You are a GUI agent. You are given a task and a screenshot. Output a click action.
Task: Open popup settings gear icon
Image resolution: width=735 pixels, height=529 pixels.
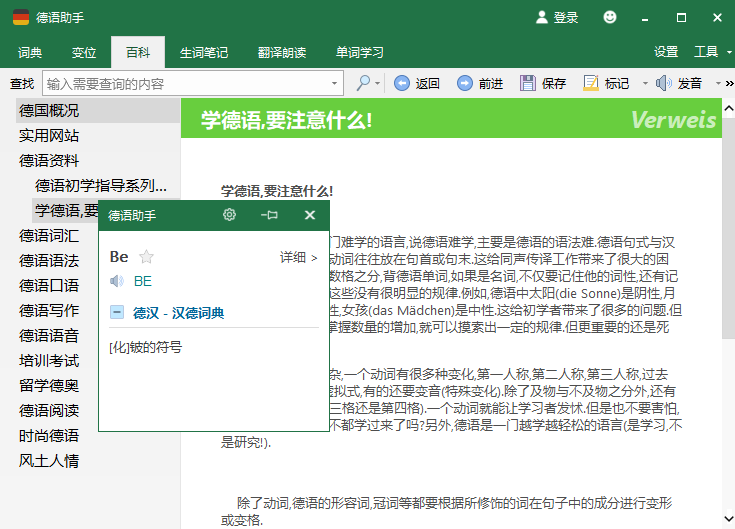click(x=229, y=215)
